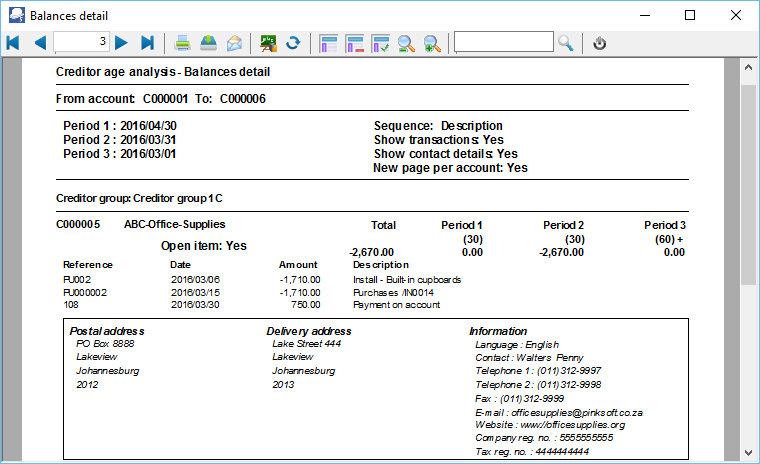The image size is (760, 464).
Task: Click the search magnifier button
Action: click(566, 43)
